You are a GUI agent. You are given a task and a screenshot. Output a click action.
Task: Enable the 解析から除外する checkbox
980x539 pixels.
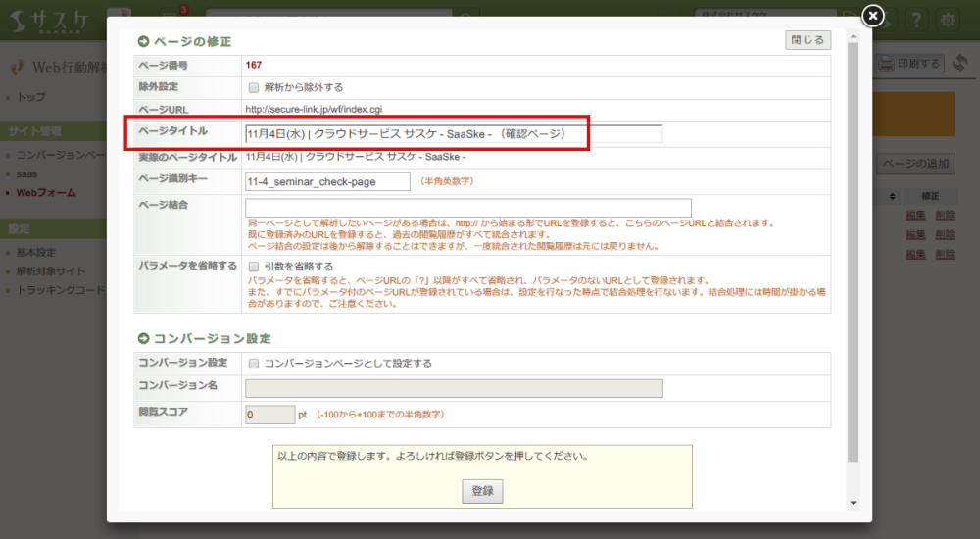[x=254, y=87]
